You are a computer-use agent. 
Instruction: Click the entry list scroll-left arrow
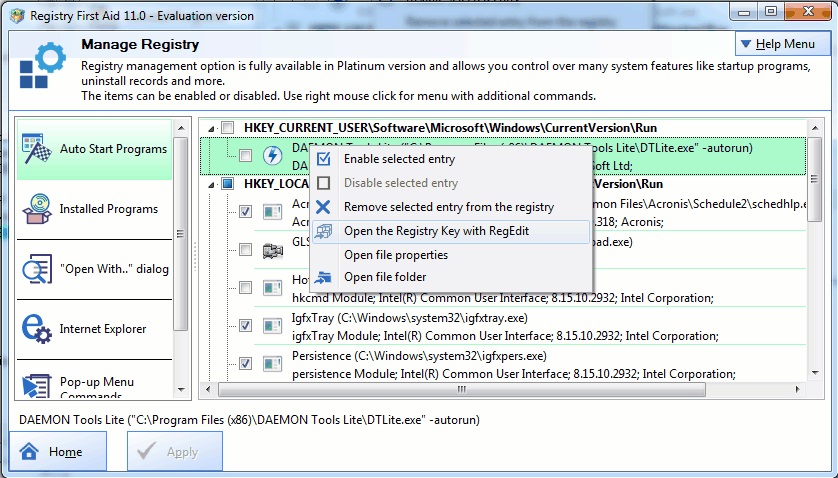point(208,389)
